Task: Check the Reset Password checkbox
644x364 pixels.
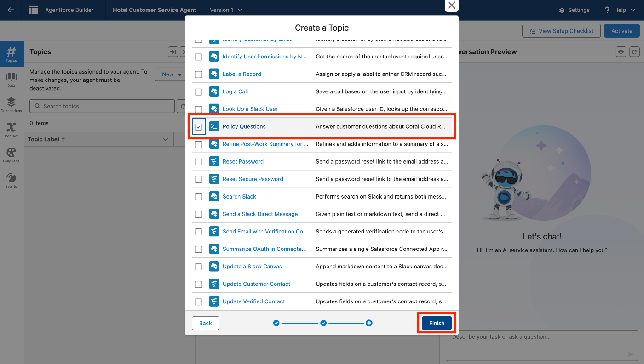Action: tap(199, 162)
